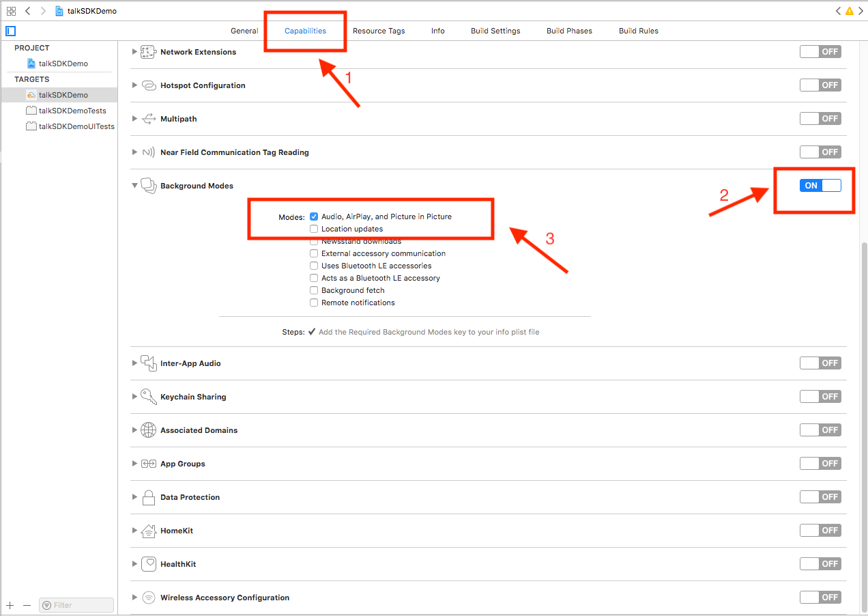Expand the App Groups capability
This screenshot has height=616, width=868.
pos(134,464)
